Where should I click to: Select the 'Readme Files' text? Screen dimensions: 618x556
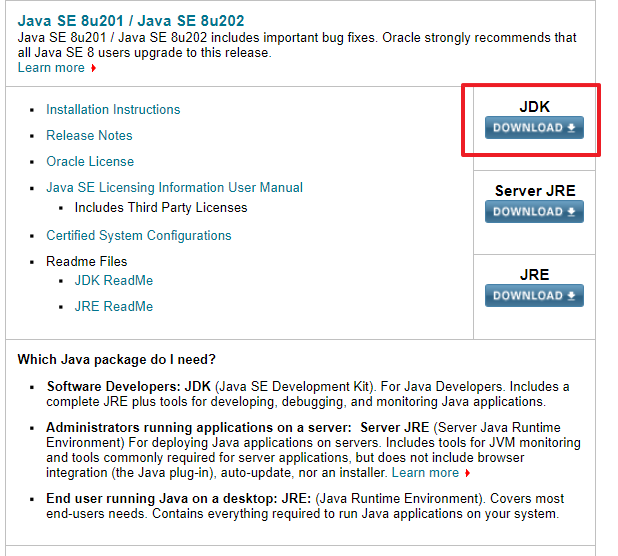click(87, 261)
